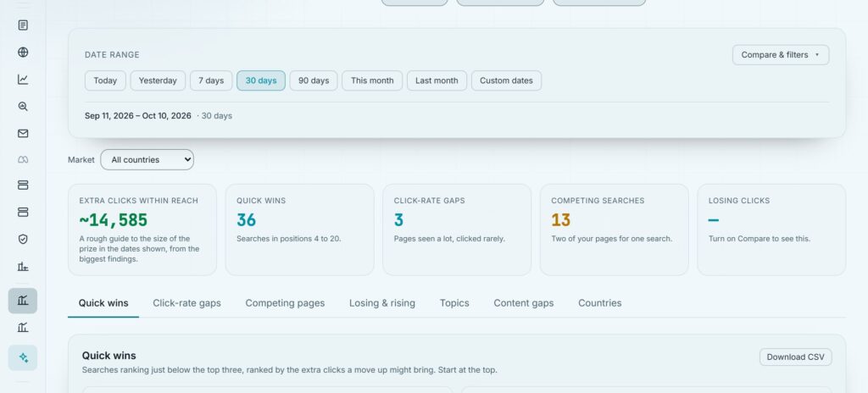Select the Today date range

point(105,80)
